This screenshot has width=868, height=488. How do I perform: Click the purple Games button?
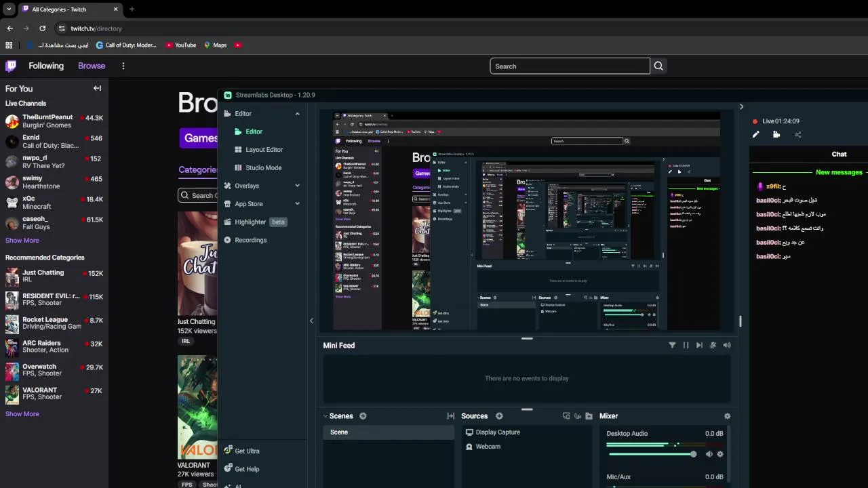(199, 138)
